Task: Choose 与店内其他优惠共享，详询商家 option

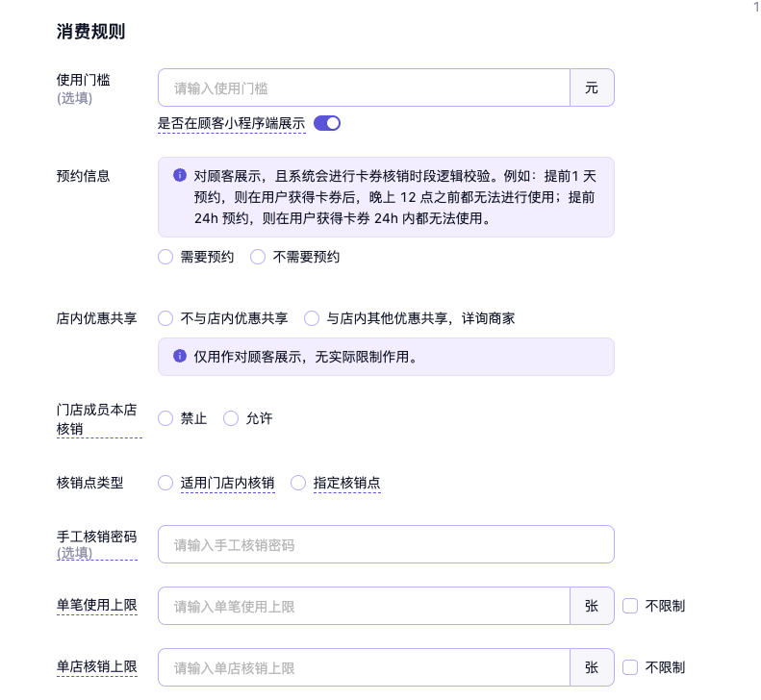Action: [x=312, y=318]
